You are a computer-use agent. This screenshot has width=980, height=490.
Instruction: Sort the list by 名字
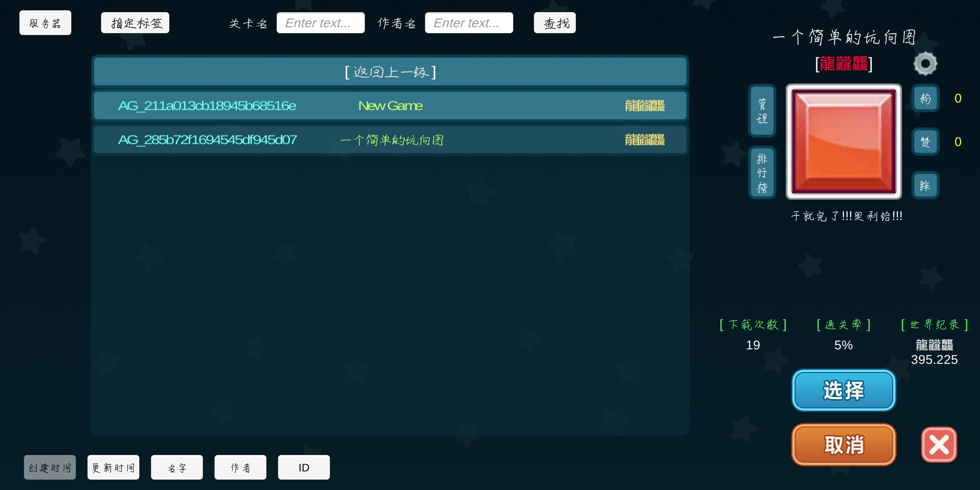pyautogui.click(x=177, y=467)
